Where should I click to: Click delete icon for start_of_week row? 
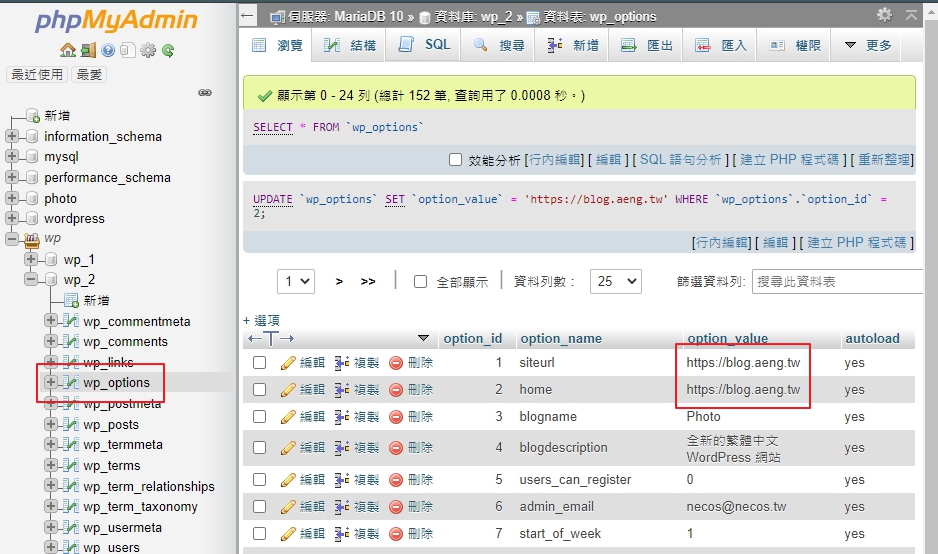tap(396, 534)
